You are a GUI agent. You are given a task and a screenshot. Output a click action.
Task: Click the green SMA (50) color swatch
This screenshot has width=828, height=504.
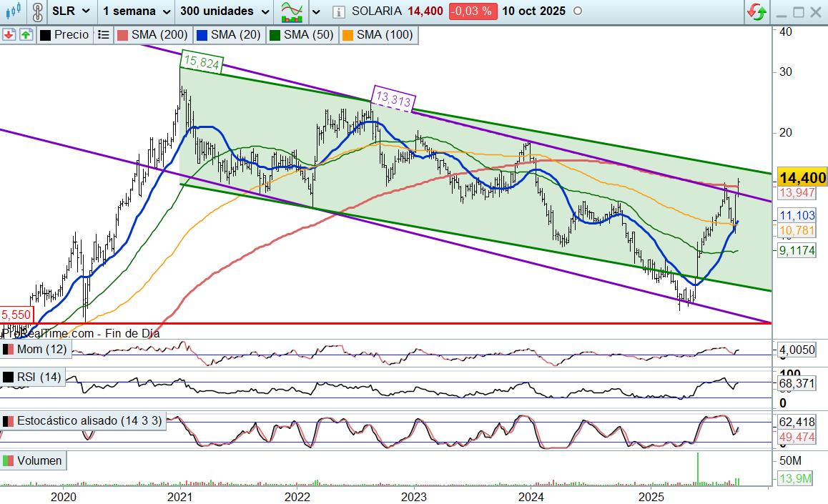tap(274, 34)
